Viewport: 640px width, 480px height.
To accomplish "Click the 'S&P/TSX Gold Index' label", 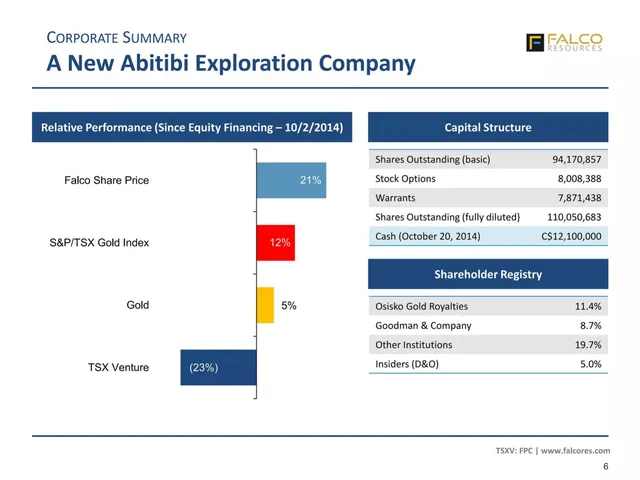I will (x=99, y=243).
